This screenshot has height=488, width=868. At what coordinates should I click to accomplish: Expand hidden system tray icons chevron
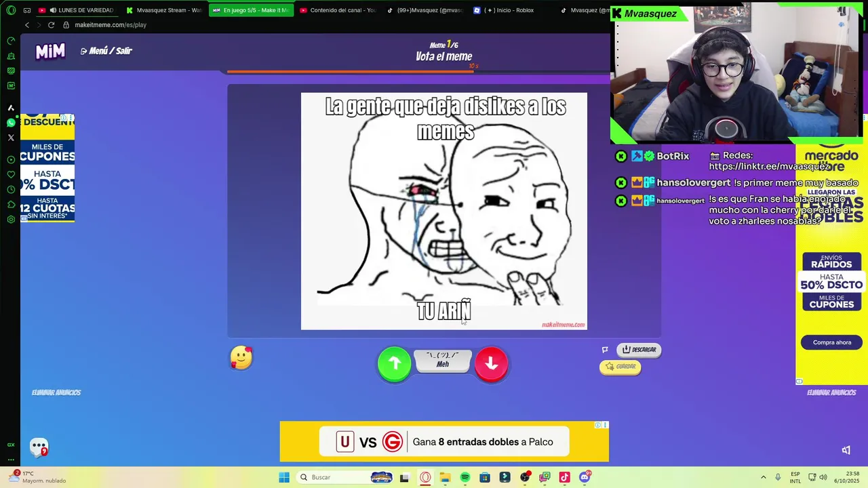[763, 477]
